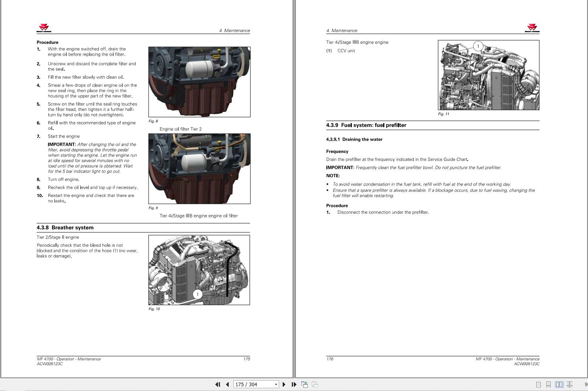The height and width of the screenshot is (391, 588).
Task: Click 'Tier 4i/Stage IIIB engine engine' text on page 176
Action: click(357, 42)
